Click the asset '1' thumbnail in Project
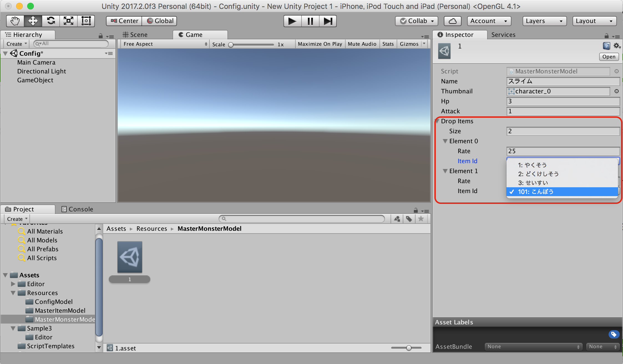 130,257
